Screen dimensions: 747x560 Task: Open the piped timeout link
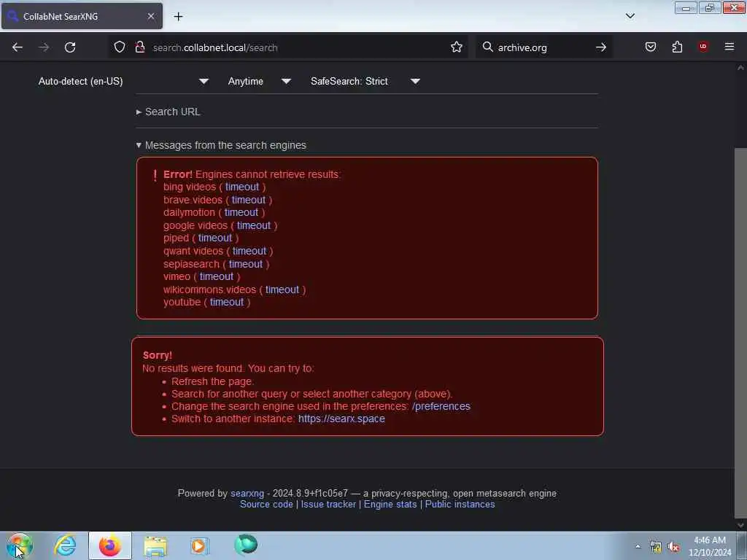click(x=215, y=238)
